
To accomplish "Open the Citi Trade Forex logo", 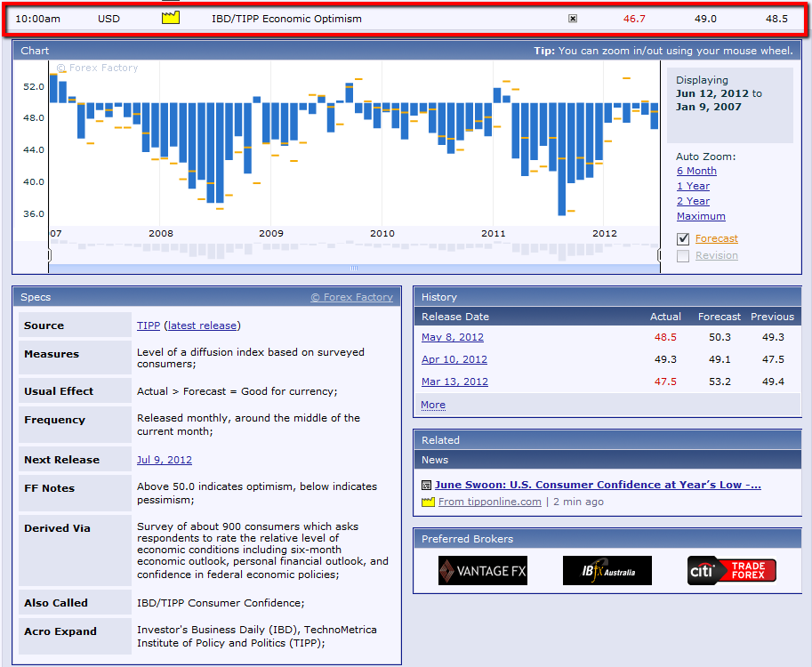I will click(x=732, y=571).
